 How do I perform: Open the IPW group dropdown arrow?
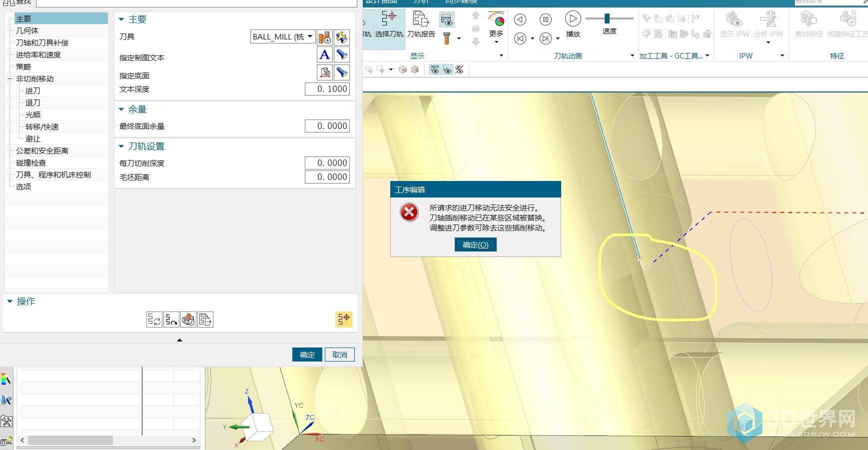click(783, 56)
